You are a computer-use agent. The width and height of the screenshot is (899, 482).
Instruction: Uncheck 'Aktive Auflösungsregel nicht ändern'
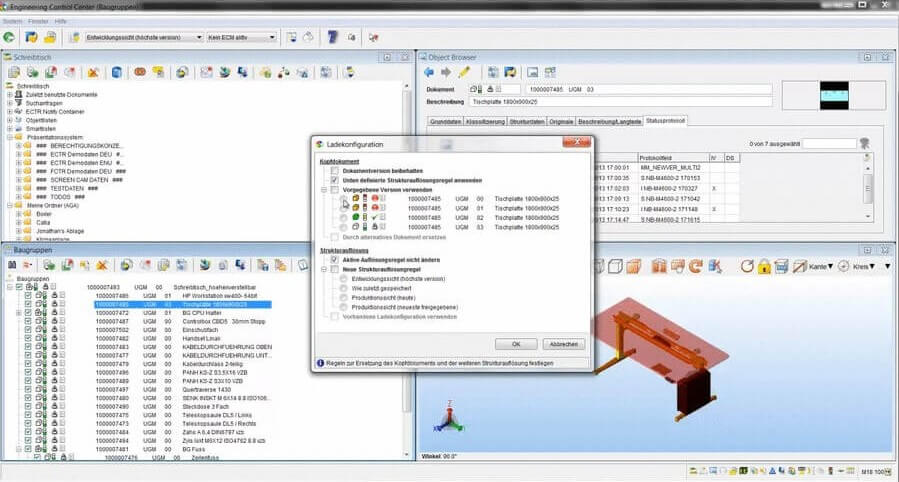pos(335,260)
